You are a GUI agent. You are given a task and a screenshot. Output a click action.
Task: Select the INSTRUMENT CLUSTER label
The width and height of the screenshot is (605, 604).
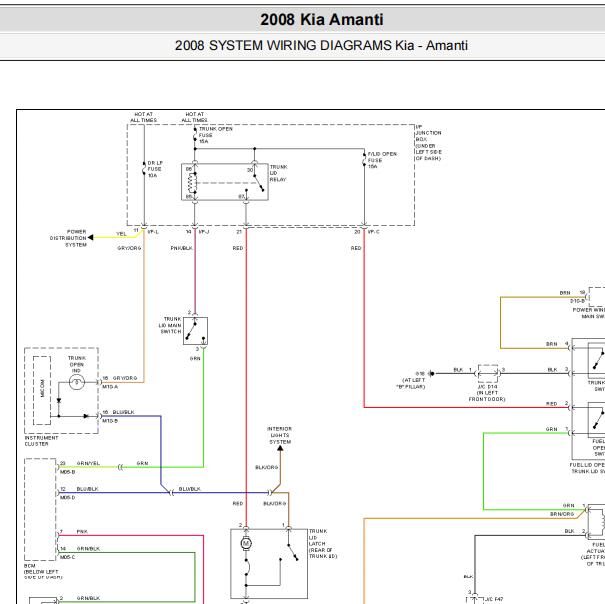pyautogui.click(x=41, y=441)
